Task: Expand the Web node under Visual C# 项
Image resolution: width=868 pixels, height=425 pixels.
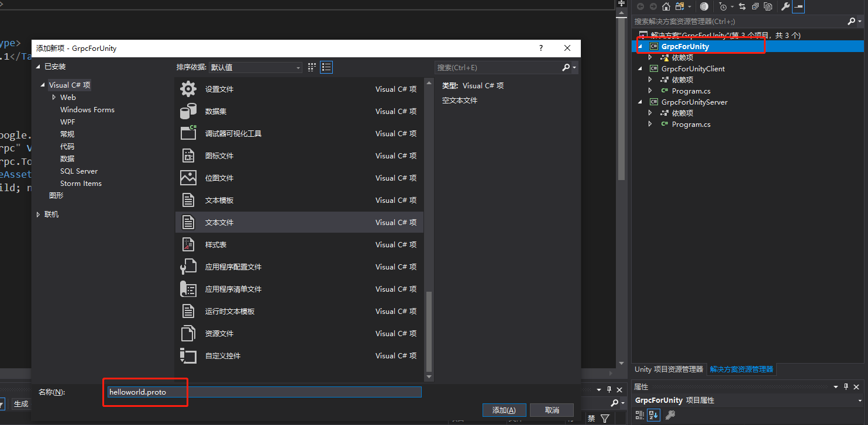Action: point(54,97)
